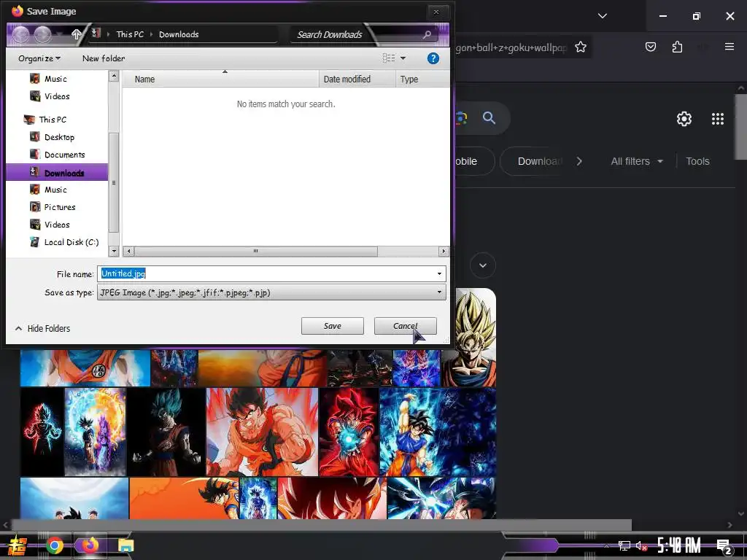Image resolution: width=747 pixels, height=560 pixels.
Task: Click the file list horizontal scroll right arrow
Action: coord(444,251)
